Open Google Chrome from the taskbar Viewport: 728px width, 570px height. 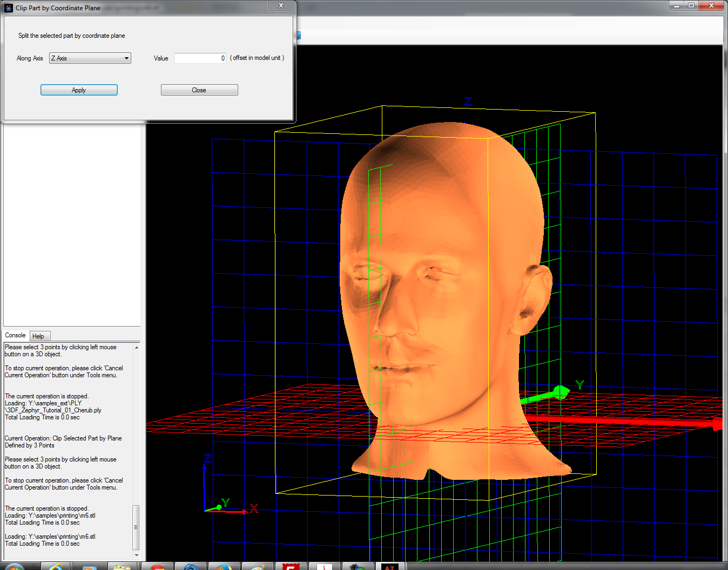coord(157,567)
